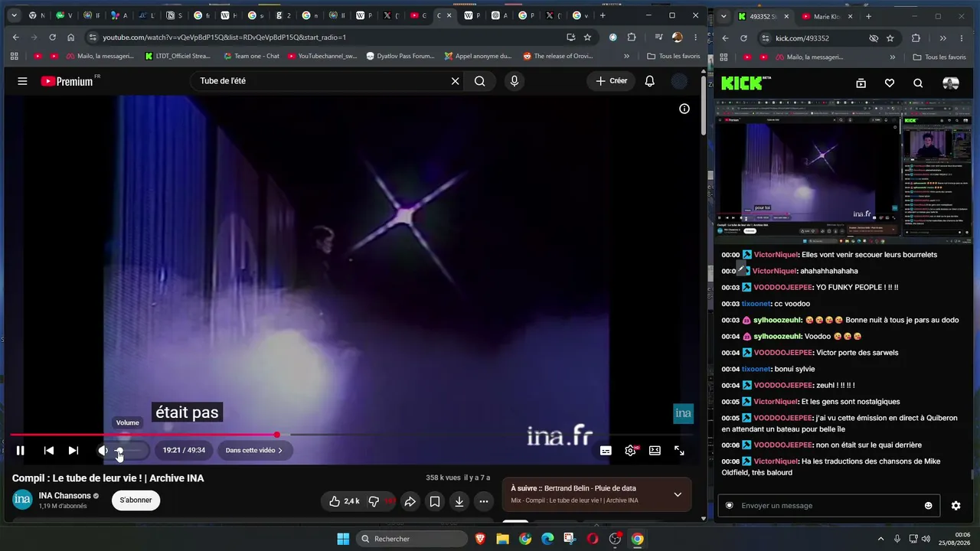The height and width of the screenshot is (551, 980).
Task: Clear the YouTube search text
Action: (x=455, y=81)
